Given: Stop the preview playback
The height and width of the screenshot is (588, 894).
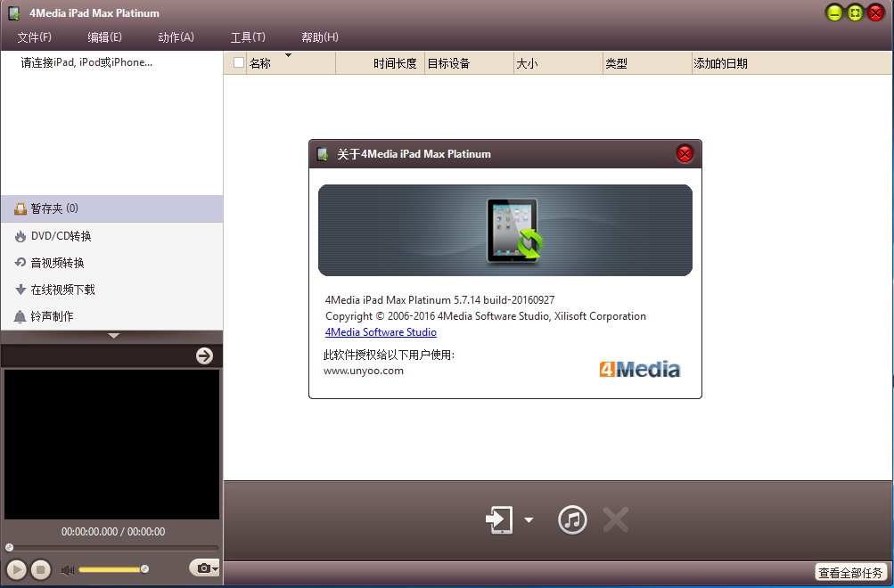Looking at the screenshot, I should 40,569.
